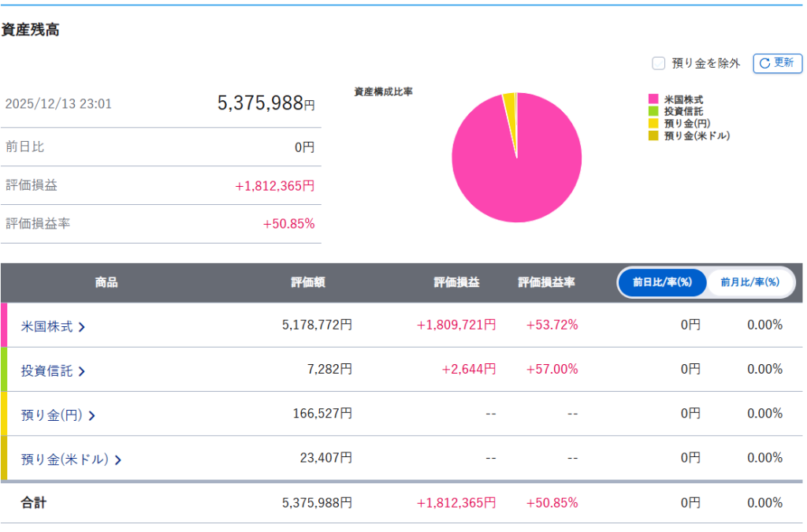Click pink 米国株式 legend swatch
The width and height of the screenshot is (807, 532).
(x=653, y=99)
